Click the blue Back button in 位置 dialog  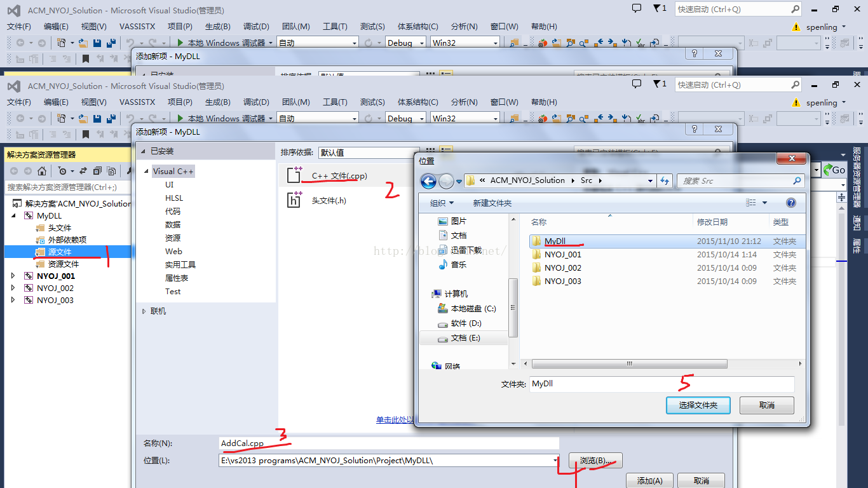[429, 181]
